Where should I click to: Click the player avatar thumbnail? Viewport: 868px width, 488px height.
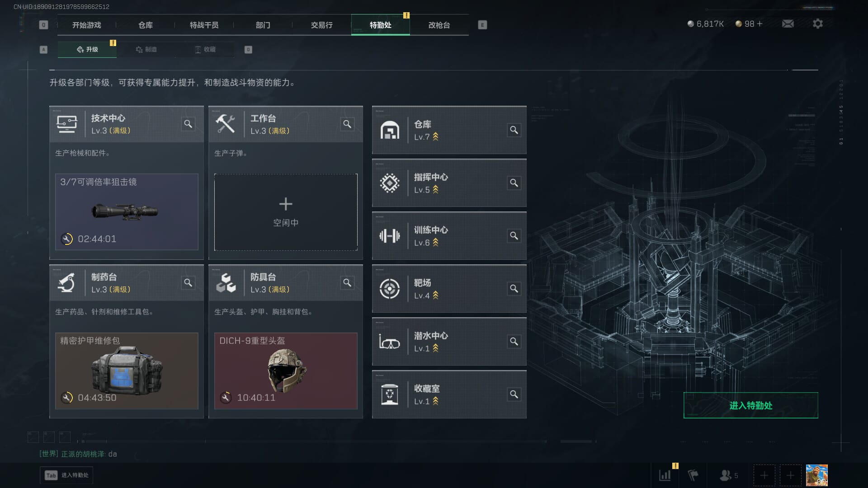(817, 475)
